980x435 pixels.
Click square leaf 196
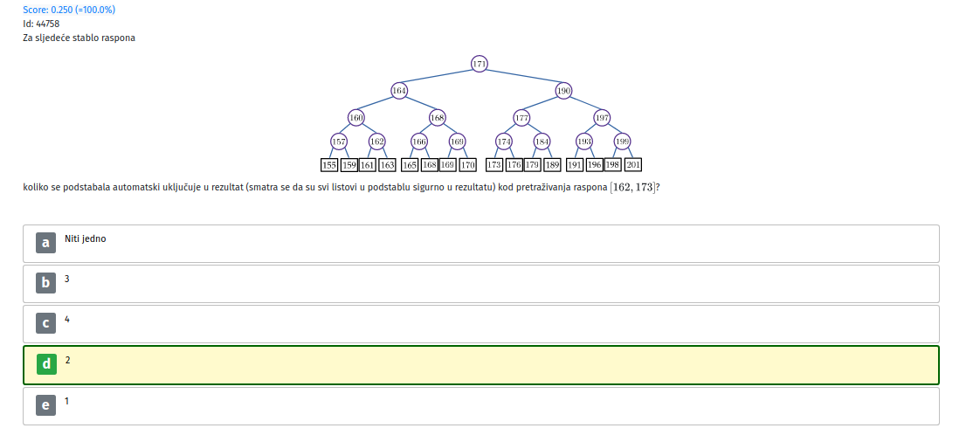(594, 165)
